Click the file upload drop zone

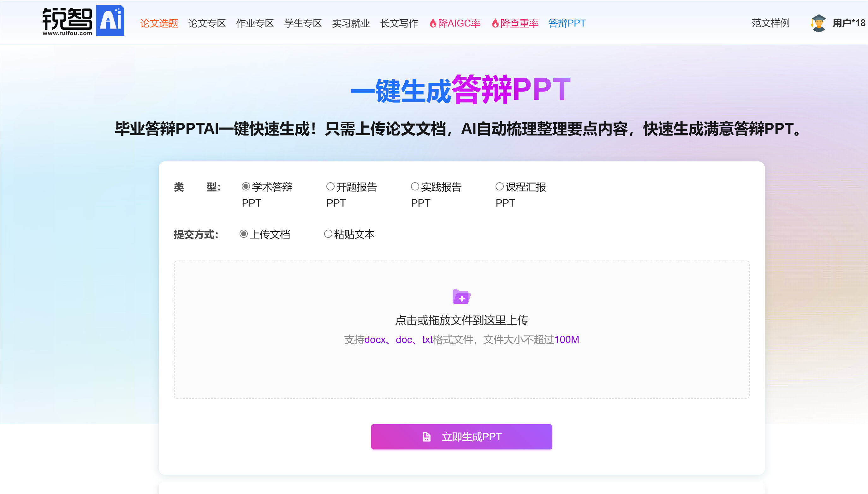(x=461, y=329)
